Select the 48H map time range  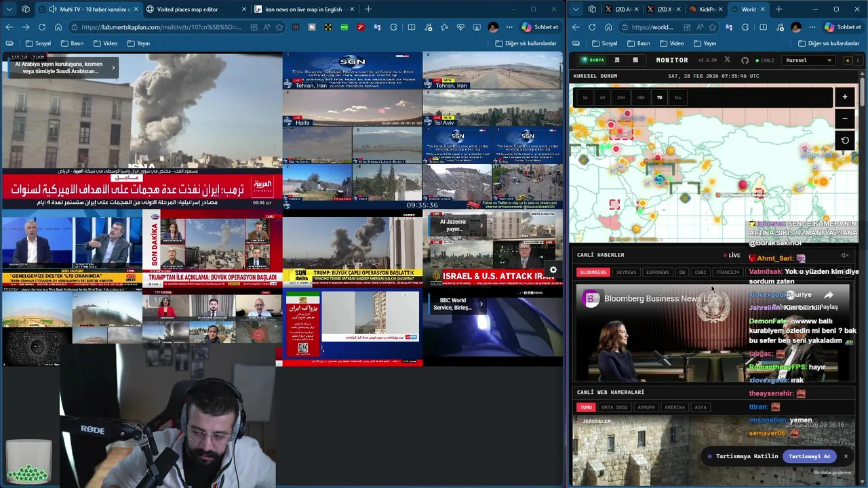[x=640, y=98]
